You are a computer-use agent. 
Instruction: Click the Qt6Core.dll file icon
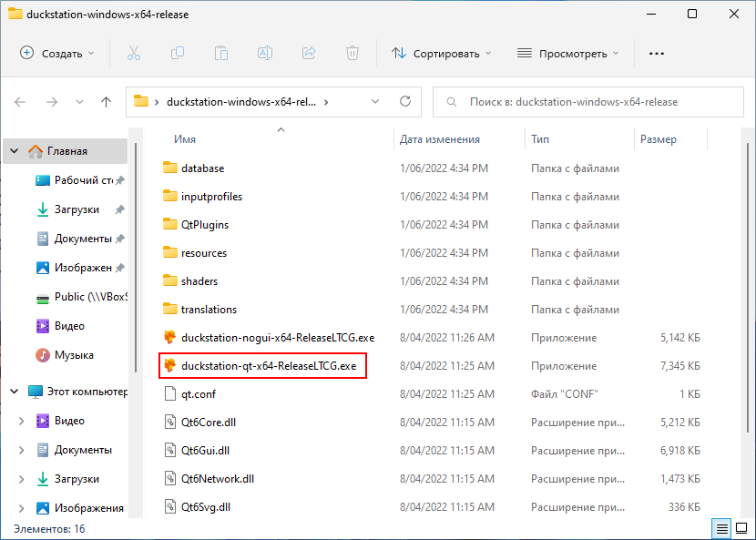pos(170,422)
